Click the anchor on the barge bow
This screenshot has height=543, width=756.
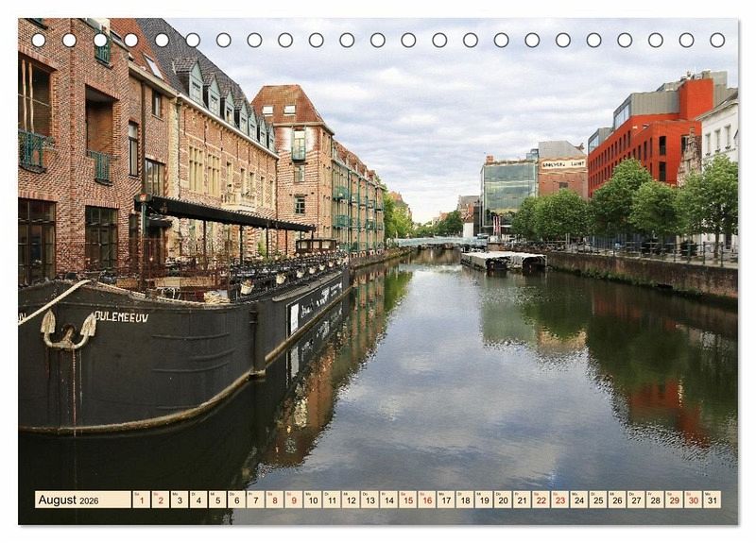tap(68, 331)
